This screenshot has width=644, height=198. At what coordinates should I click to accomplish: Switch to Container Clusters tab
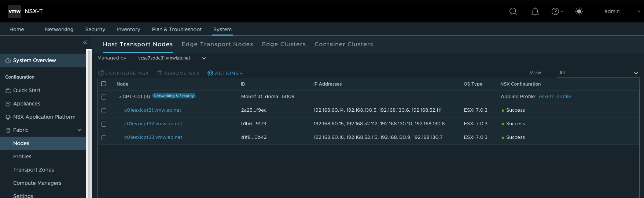(344, 44)
